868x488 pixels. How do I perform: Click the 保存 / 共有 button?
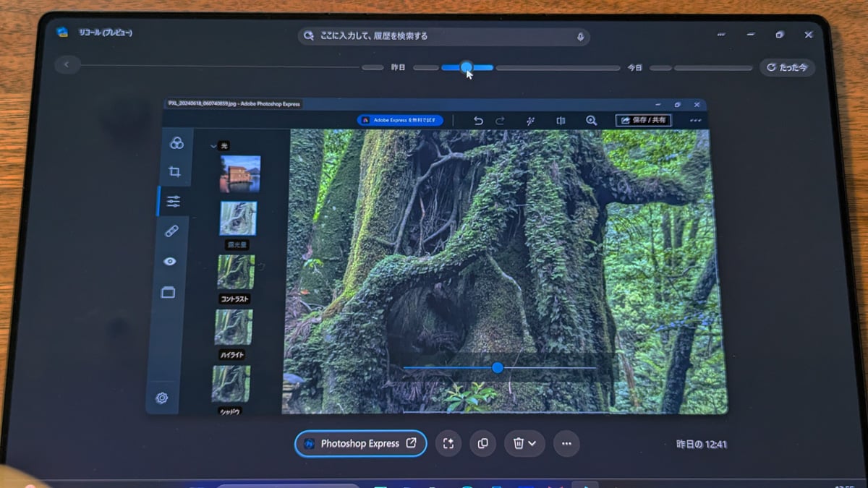644,121
